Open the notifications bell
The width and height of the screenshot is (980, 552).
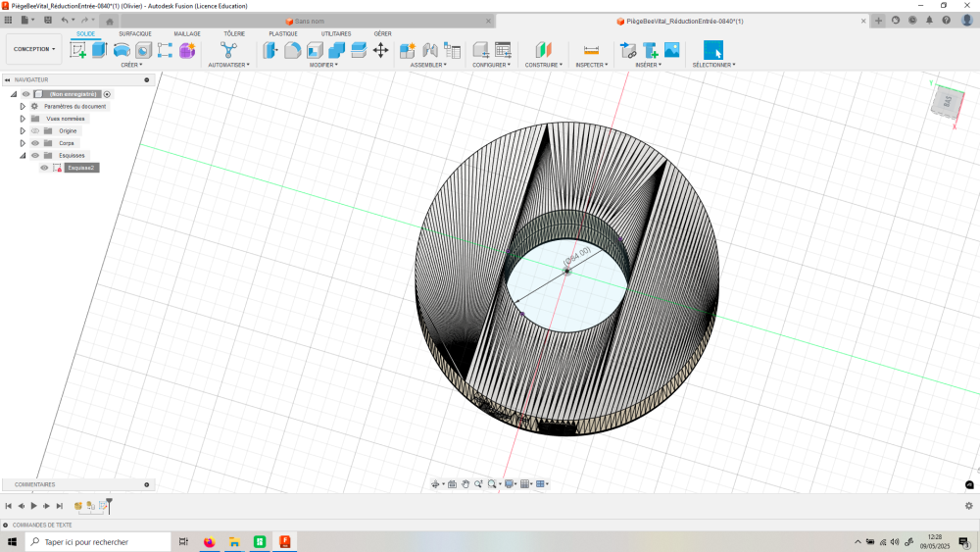tap(929, 20)
